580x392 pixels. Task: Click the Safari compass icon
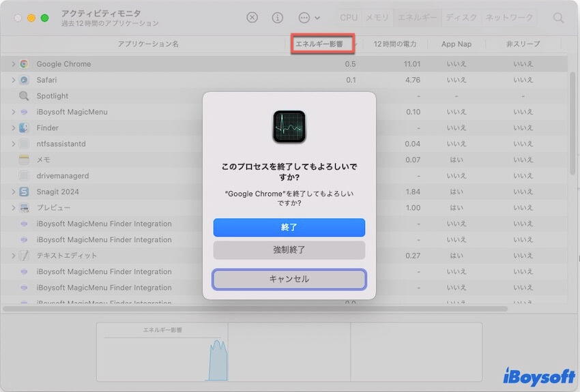[x=24, y=80]
